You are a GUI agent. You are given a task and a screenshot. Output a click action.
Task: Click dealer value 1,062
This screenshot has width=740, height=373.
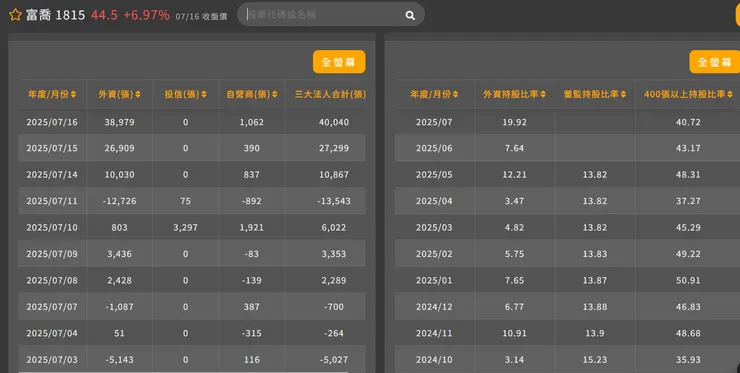(x=252, y=122)
